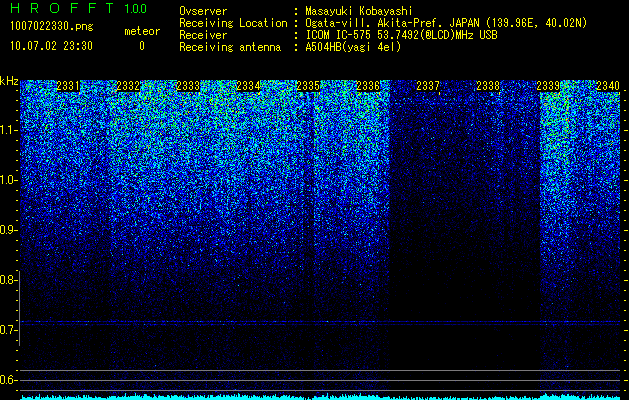Screen dimensions: 629x400
Task: Click the meteor label
Action: click(142, 31)
